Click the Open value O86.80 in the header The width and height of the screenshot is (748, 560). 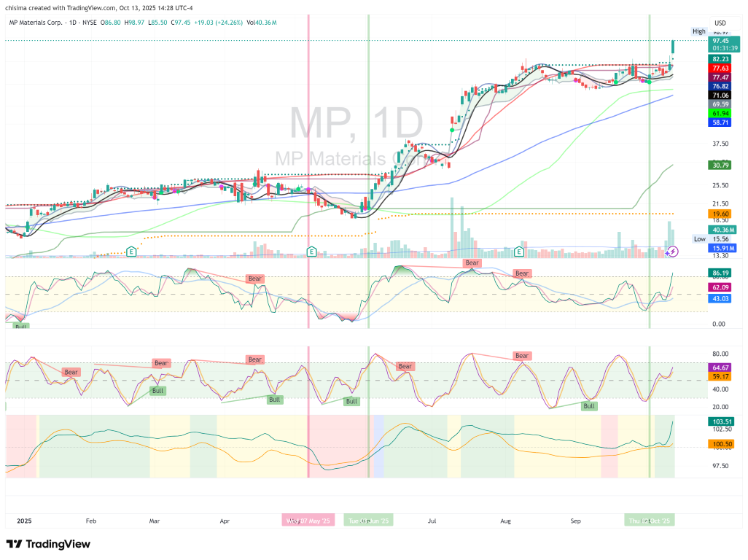tap(111, 23)
